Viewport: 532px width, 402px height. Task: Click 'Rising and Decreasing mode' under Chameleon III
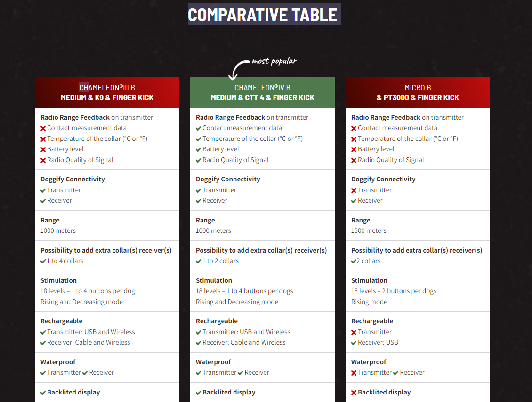coord(82,302)
